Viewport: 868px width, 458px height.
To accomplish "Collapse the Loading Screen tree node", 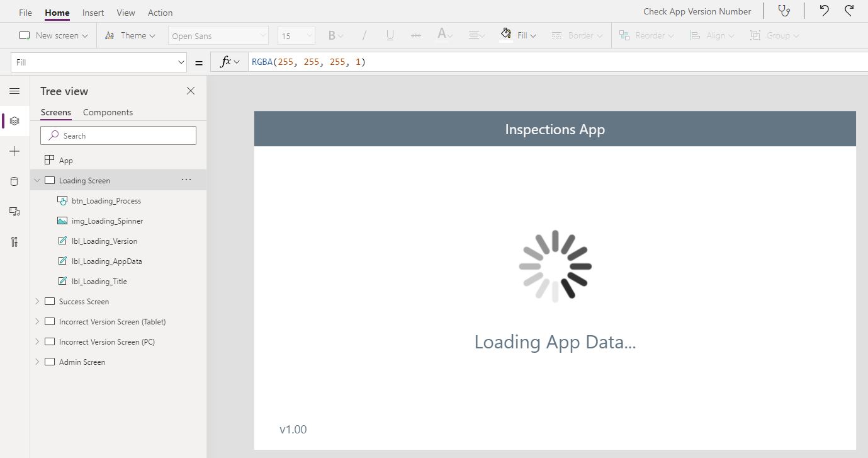I will point(37,180).
